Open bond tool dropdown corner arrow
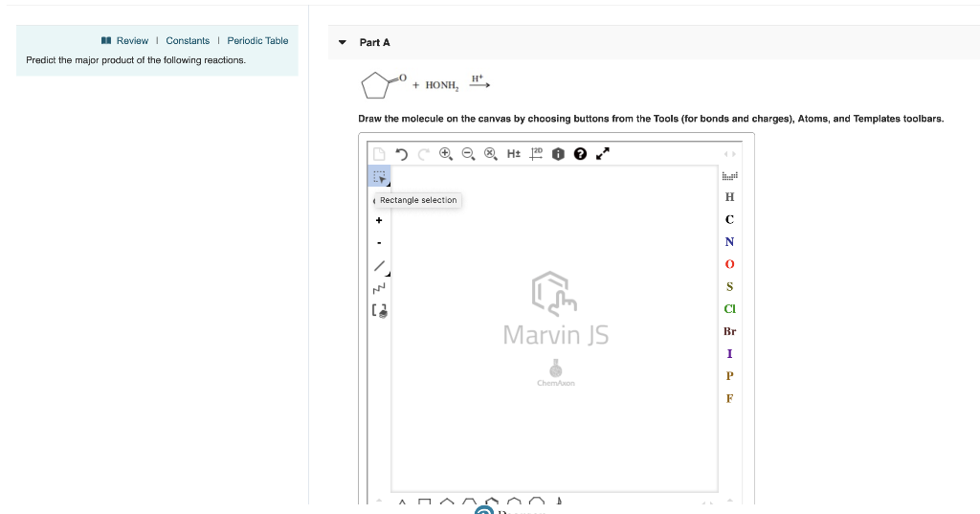This screenshot has height=514, width=980. (x=389, y=274)
